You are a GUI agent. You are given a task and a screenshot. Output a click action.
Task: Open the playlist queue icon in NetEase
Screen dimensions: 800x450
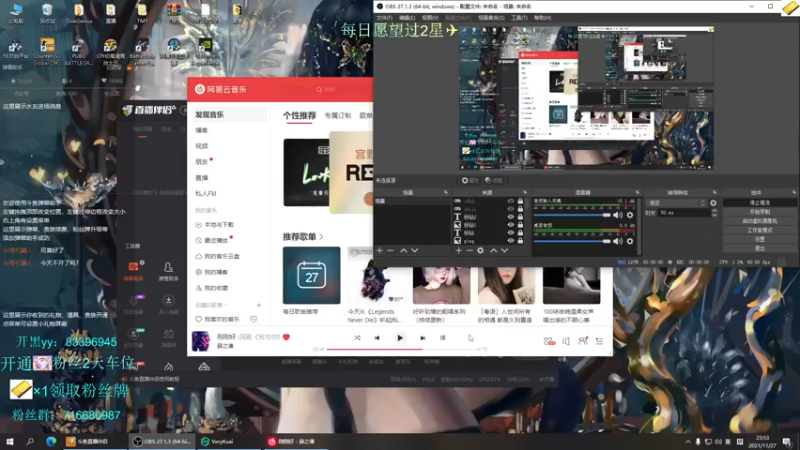pos(599,341)
